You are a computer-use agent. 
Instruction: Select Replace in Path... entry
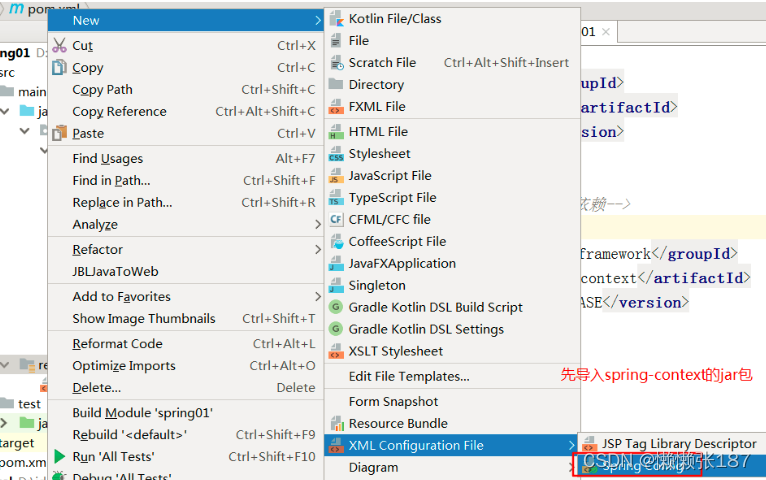(186, 202)
